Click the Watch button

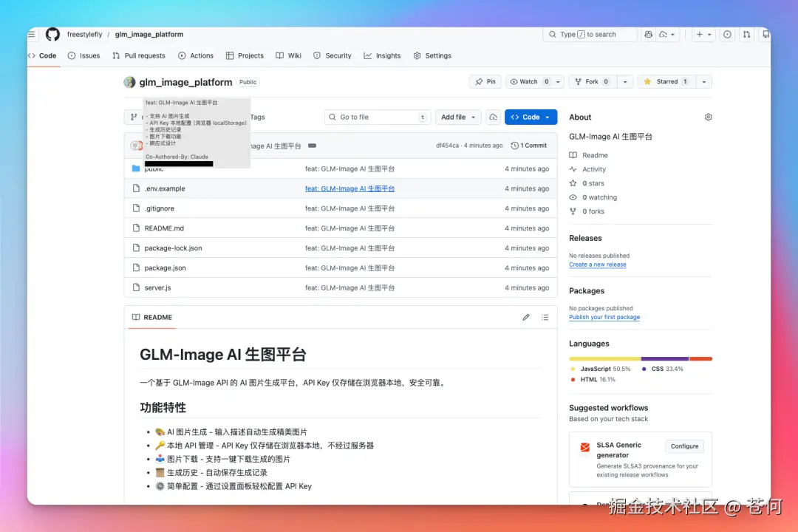pyautogui.click(x=529, y=81)
